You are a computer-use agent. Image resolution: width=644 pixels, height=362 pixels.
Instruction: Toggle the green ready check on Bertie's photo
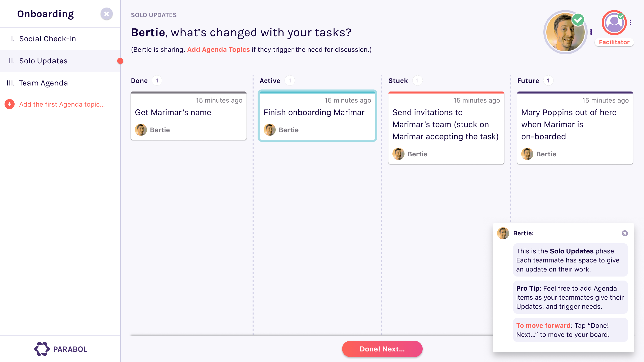(x=578, y=19)
